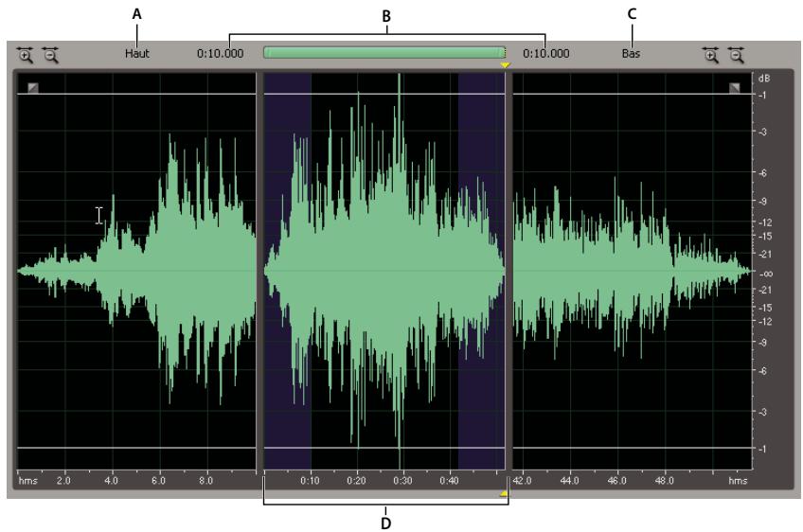803x532 pixels.
Task: Click the yellow marker below center timeline
Action: pos(504,493)
